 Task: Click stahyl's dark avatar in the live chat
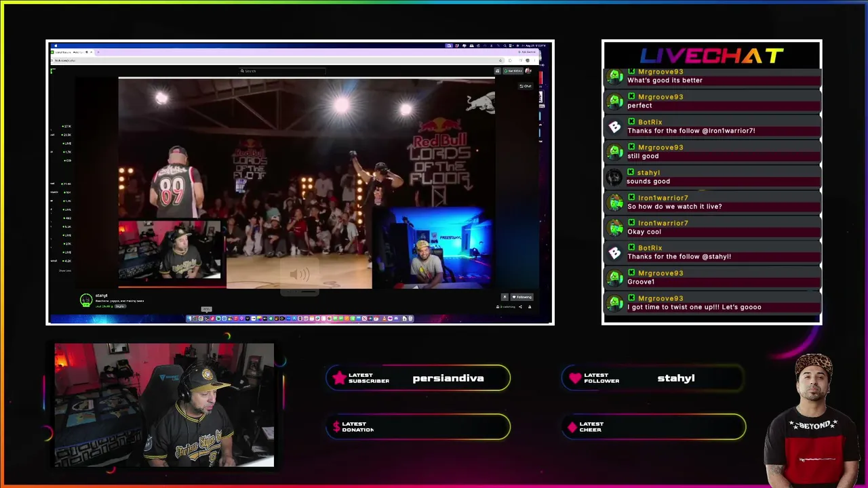[614, 177]
